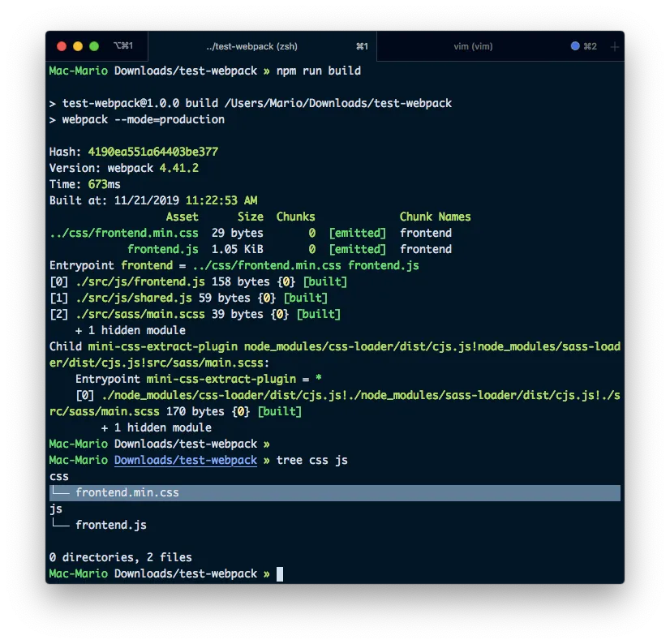Click the blue activity dot on vim tab

[575, 45]
